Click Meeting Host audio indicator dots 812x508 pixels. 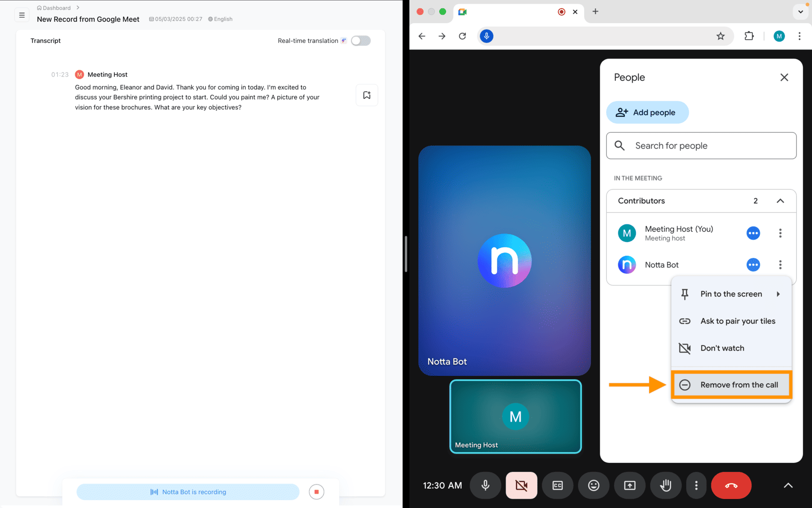[x=753, y=233]
